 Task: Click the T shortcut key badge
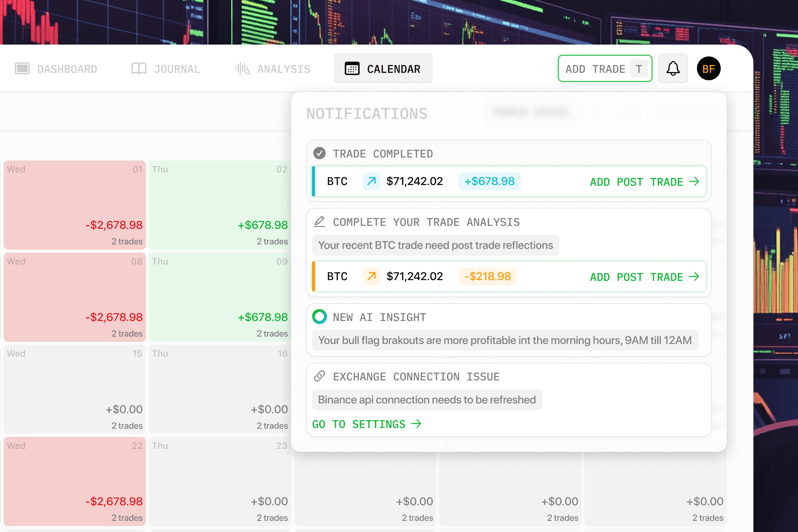[639, 69]
